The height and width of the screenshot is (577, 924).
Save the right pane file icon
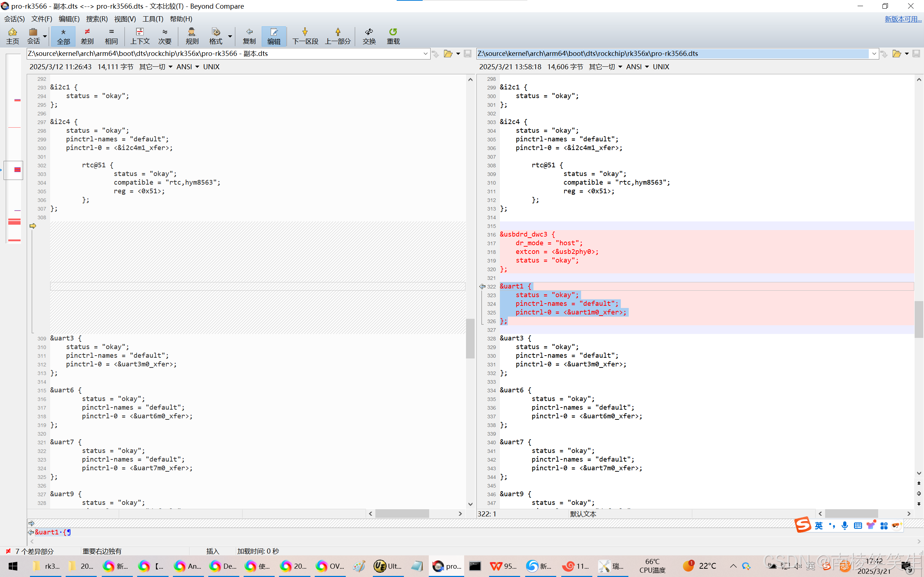click(x=916, y=54)
